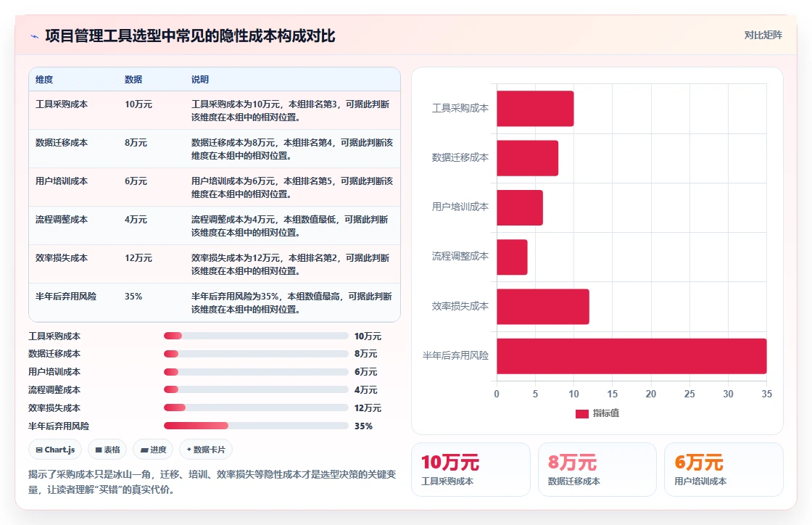
Task: Click the lightning icon beside the title
Action: click(34, 36)
